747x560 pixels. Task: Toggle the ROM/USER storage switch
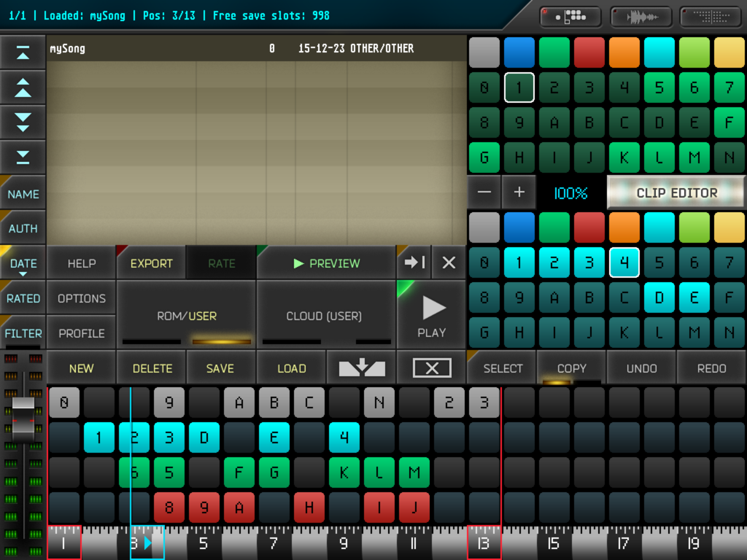186,316
